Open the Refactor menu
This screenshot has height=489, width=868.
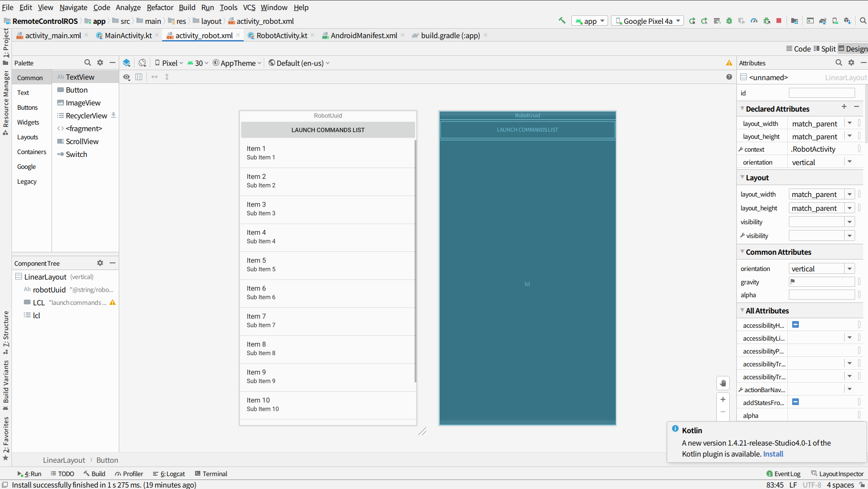(x=160, y=7)
